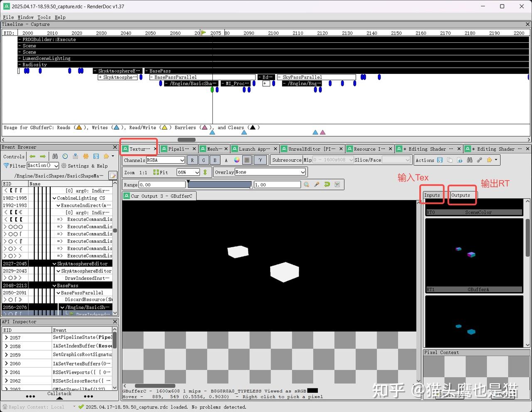Open the Overlay dropdown currently set to None
The height and width of the screenshot is (412, 532).
pyautogui.click(x=270, y=172)
